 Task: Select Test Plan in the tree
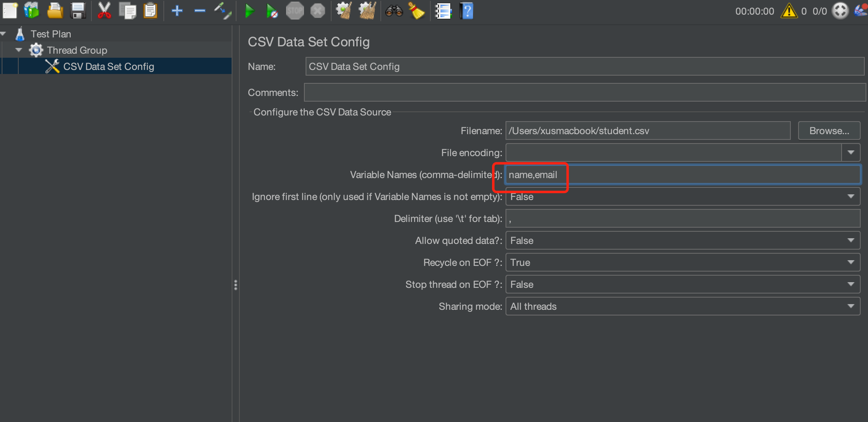[x=51, y=34]
